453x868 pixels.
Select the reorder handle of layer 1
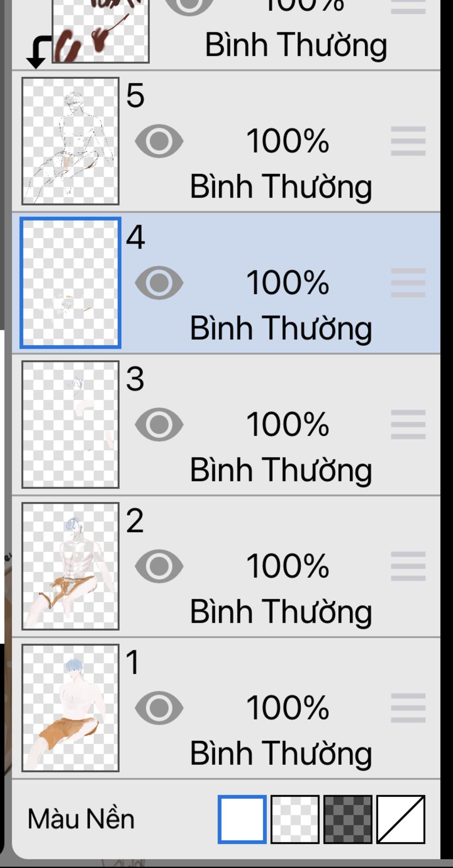408,708
